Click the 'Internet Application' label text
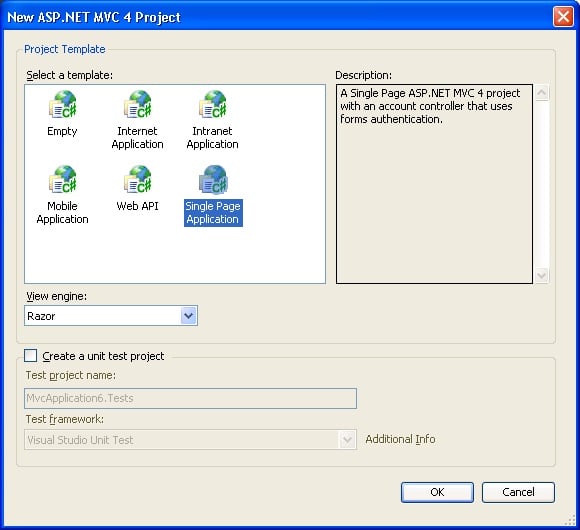This screenshot has width=580, height=530. tap(138, 138)
